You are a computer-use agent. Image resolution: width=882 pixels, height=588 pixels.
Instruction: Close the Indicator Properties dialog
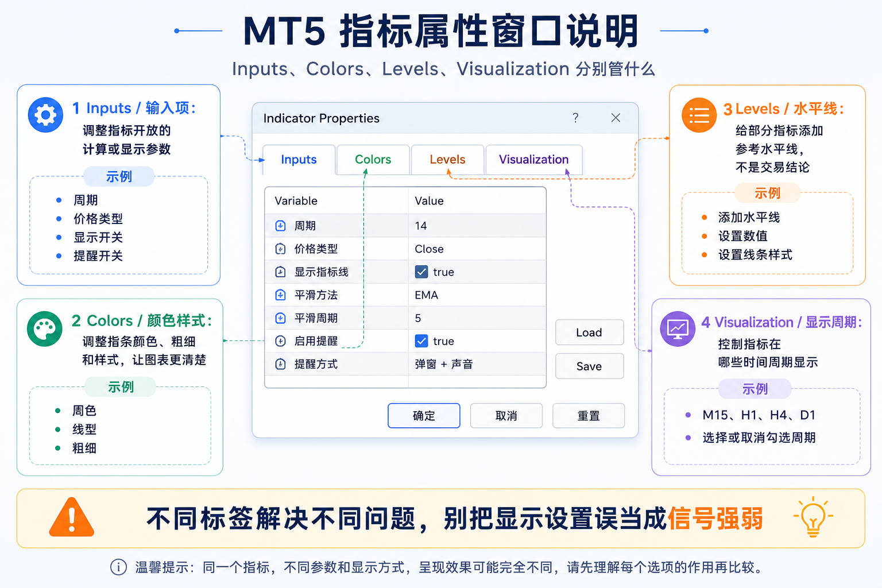pyautogui.click(x=616, y=118)
